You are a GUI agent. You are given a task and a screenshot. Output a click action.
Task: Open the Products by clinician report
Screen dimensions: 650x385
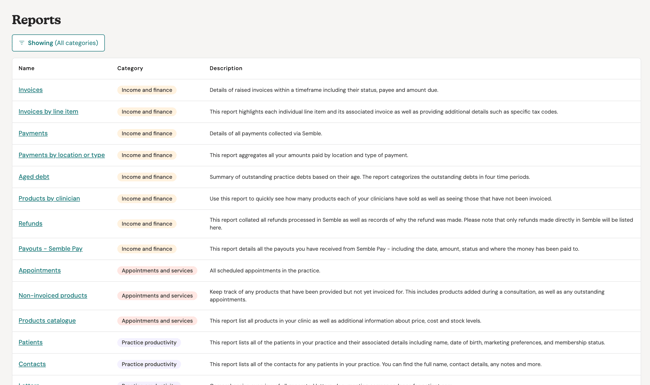coord(49,199)
